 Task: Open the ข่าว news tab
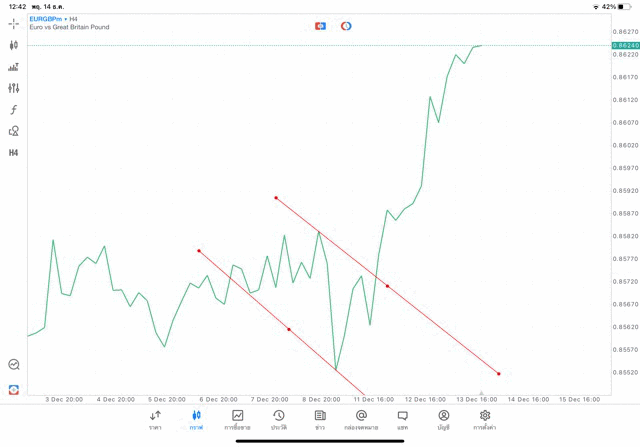coord(320,419)
